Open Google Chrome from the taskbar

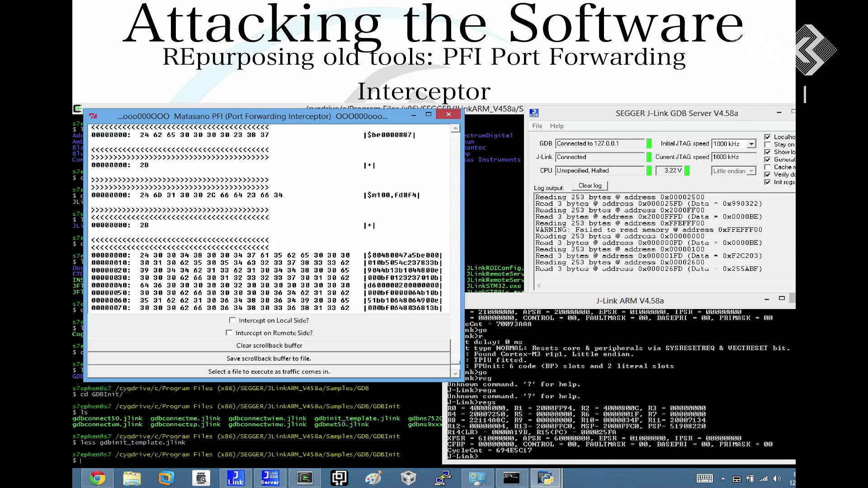click(x=97, y=478)
